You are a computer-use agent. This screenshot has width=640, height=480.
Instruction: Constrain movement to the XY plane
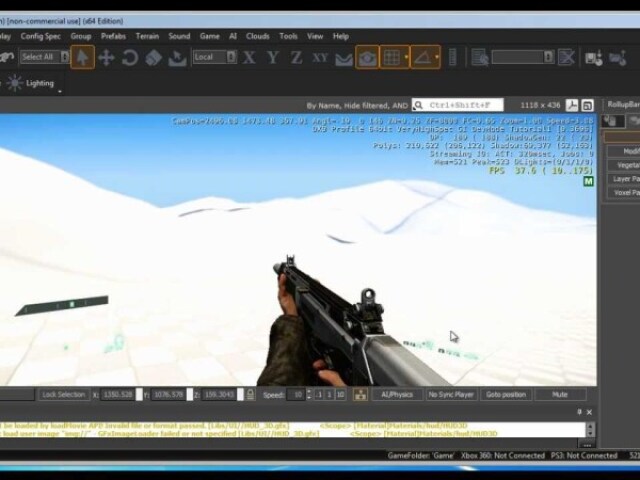click(320, 58)
